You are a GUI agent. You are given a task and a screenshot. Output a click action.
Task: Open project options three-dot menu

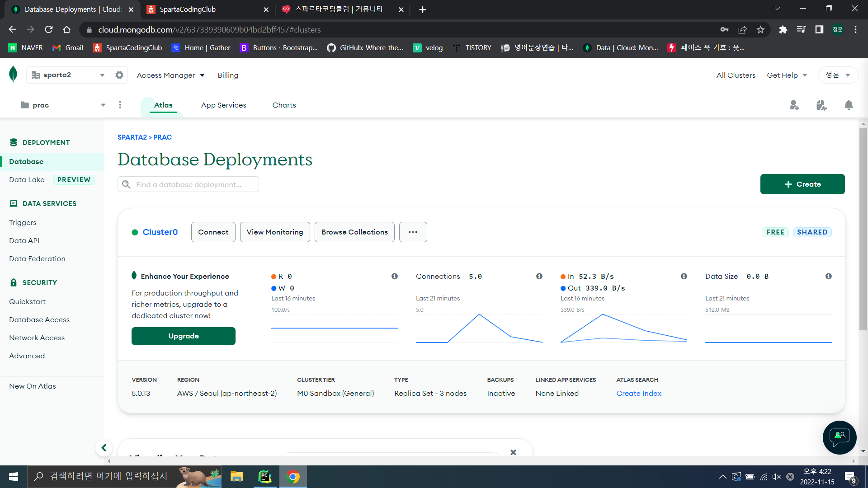(x=120, y=105)
